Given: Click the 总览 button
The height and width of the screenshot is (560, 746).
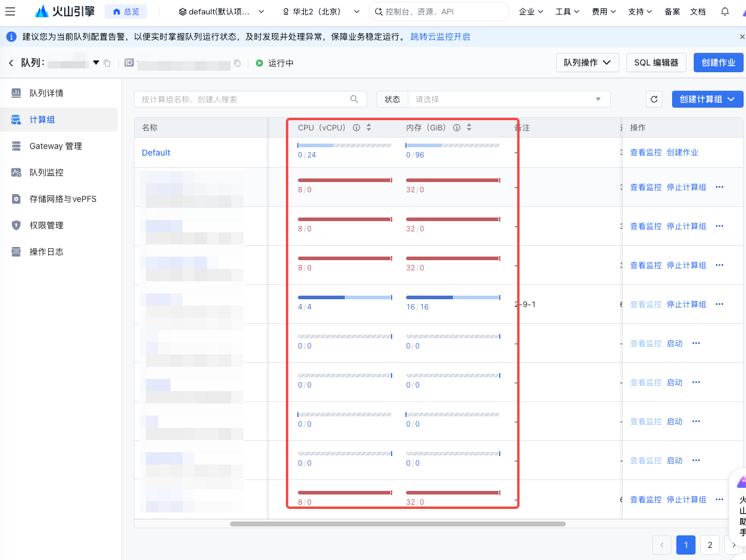Looking at the screenshot, I should tap(126, 11).
